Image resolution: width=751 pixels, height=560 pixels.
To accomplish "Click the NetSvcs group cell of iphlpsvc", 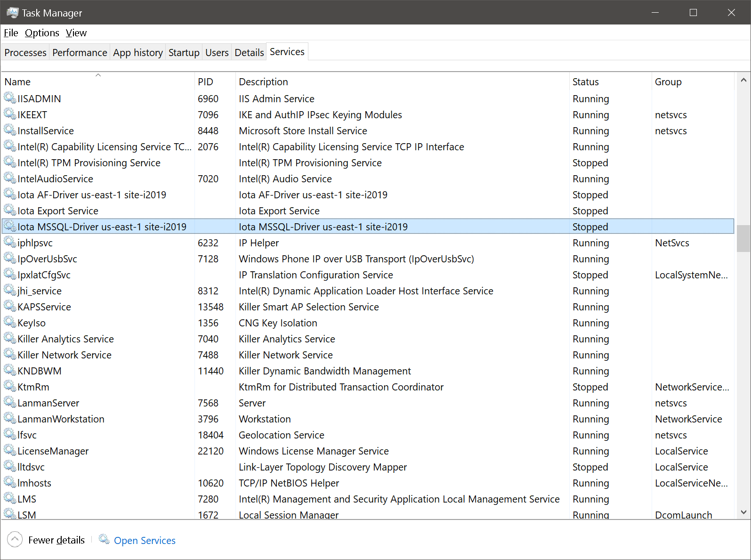I will click(672, 243).
